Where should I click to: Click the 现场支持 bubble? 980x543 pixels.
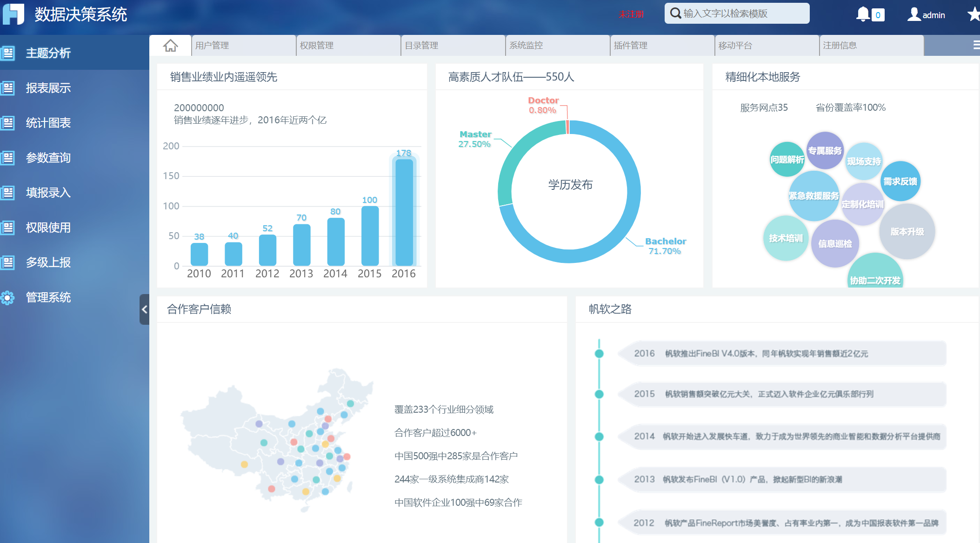[x=864, y=161]
